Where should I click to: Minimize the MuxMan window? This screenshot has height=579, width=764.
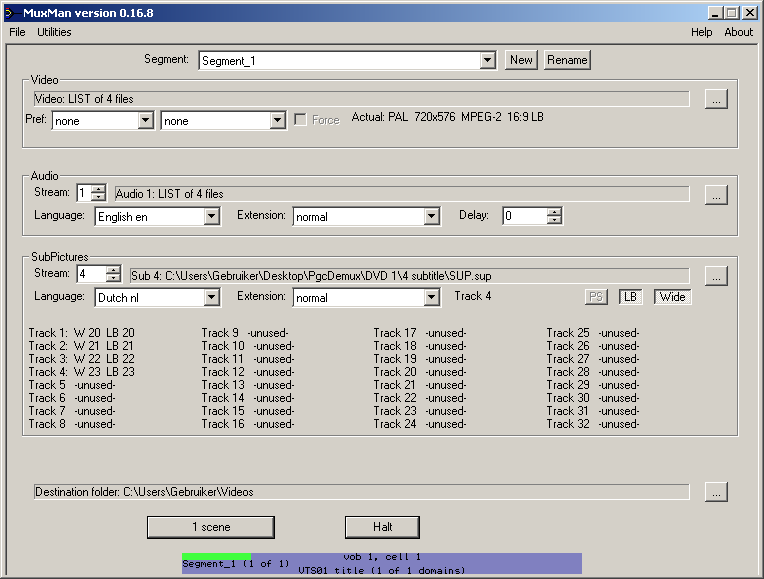[715, 13]
